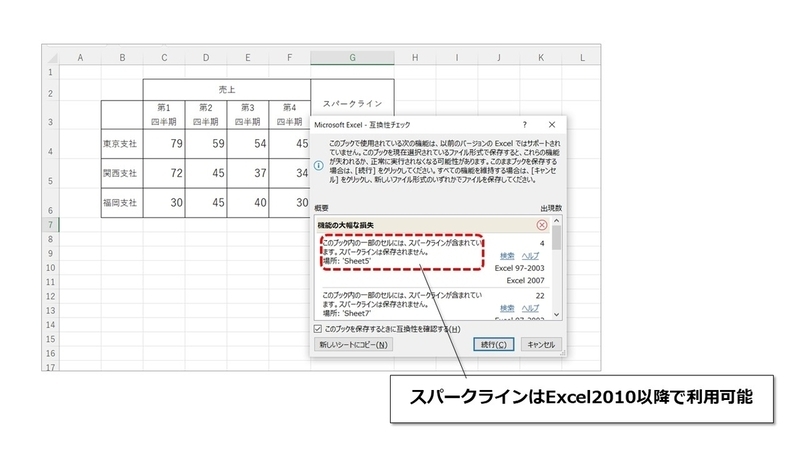
Task: Click the blue information icon in dialog
Action: tap(319, 165)
